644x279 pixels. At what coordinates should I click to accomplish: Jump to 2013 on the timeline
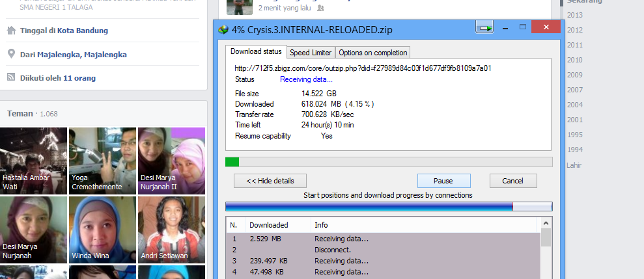coord(574,15)
